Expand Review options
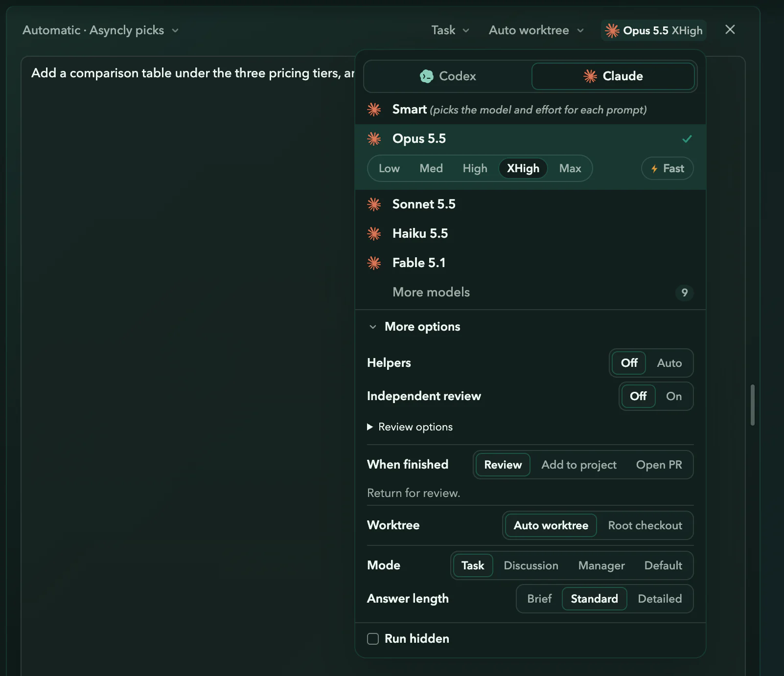The width and height of the screenshot is (784, 676). [x=410, y=427]
